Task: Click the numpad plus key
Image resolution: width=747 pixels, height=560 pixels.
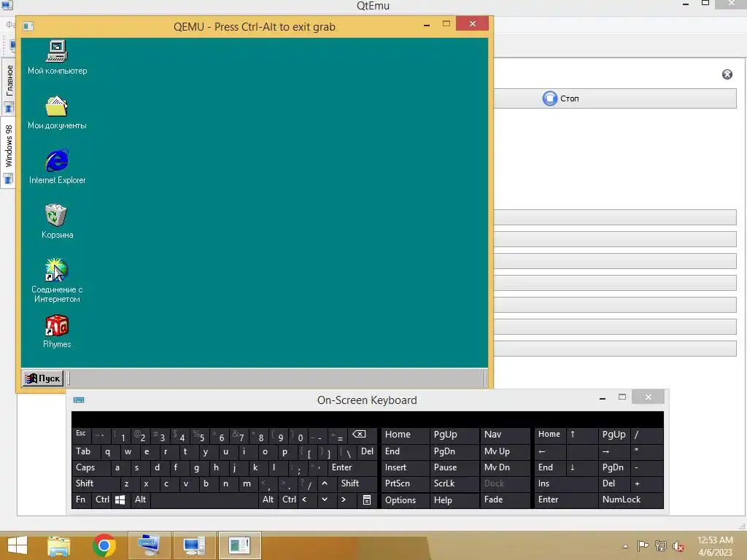Action: tap(646, 483)
